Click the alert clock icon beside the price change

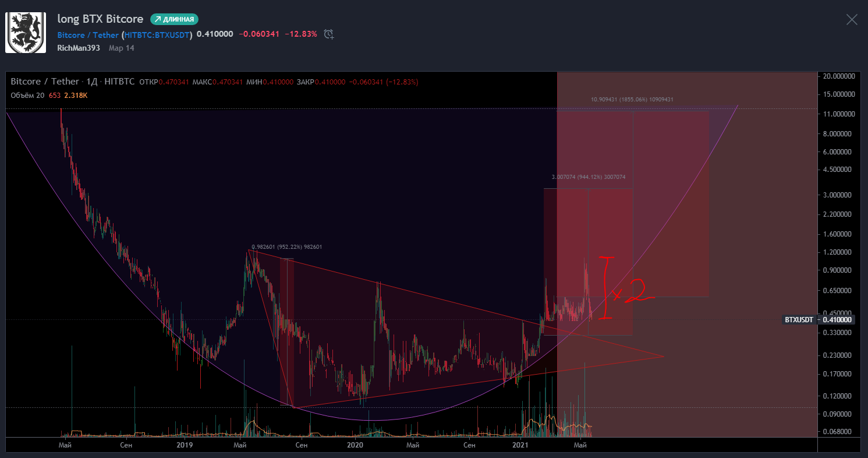(x=329, y=34)
